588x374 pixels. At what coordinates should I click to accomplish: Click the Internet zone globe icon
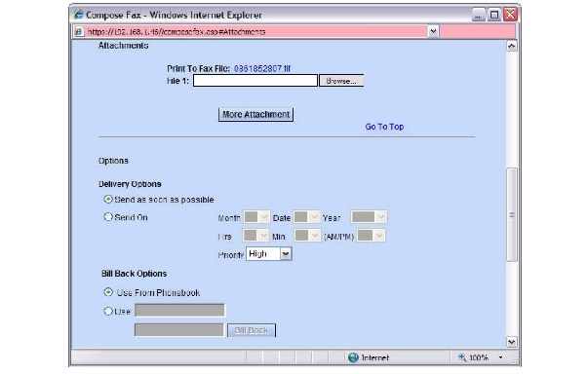pos(353,357)
